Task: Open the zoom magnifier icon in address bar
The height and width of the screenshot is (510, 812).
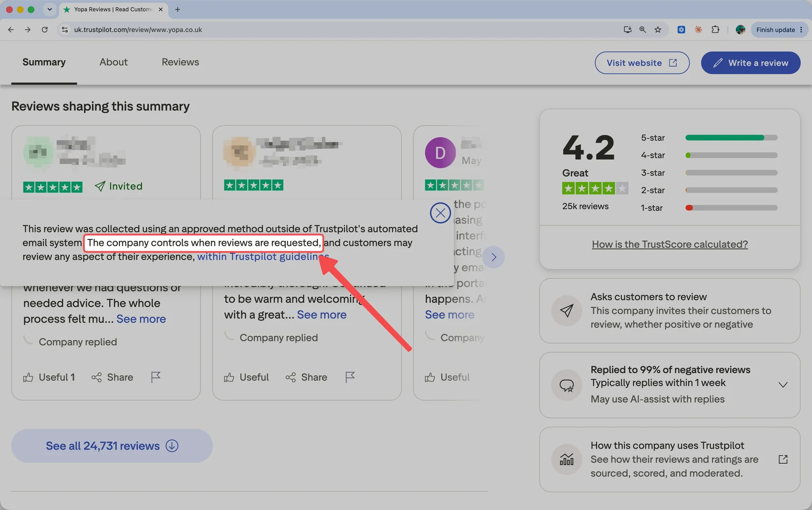Action: (642, 29)
